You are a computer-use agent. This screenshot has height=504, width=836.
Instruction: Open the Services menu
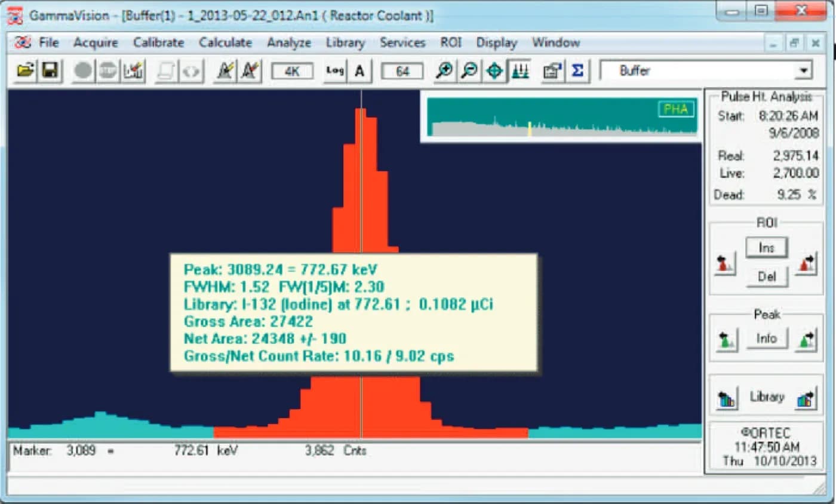[x=402, y=42]
